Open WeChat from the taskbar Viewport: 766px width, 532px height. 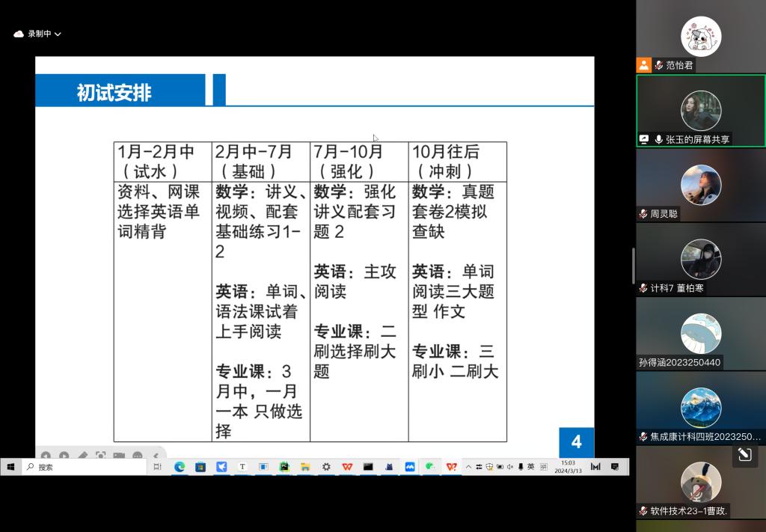pyautogui.click(x=430, y=467)
